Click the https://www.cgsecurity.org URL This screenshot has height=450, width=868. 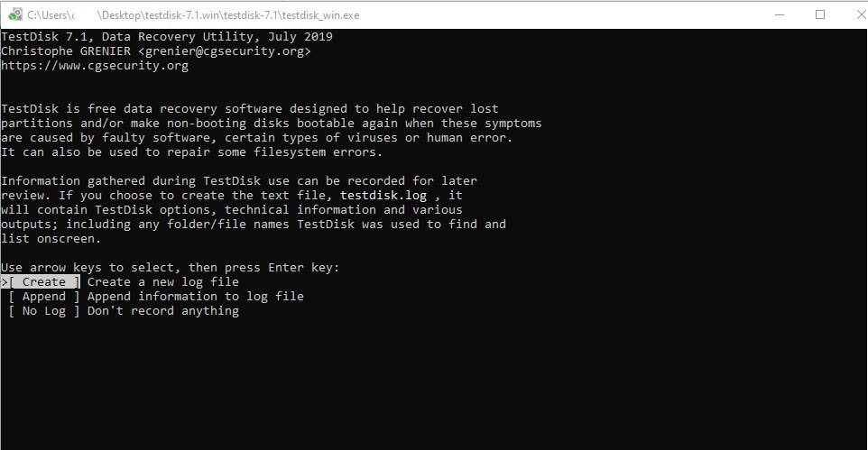pos(95,65)
